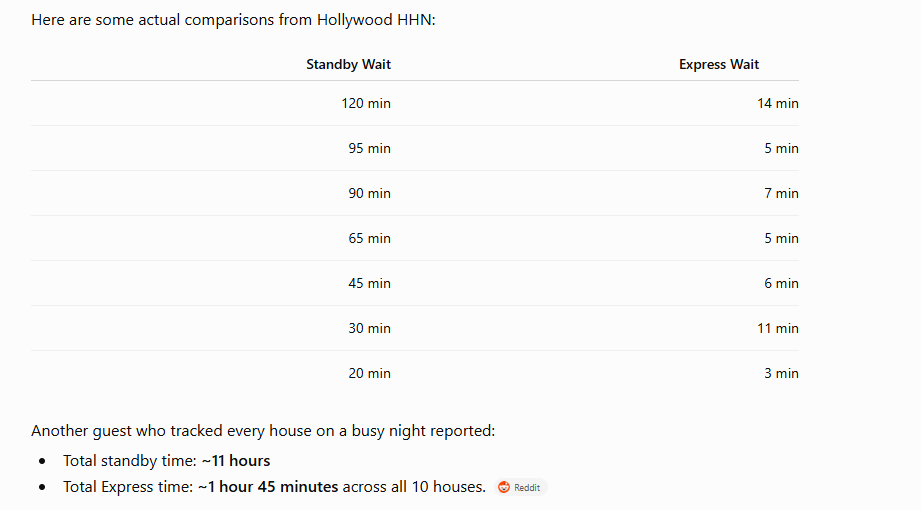Select the 45 min standby cell
921x510 pixels.
point(369,283)
